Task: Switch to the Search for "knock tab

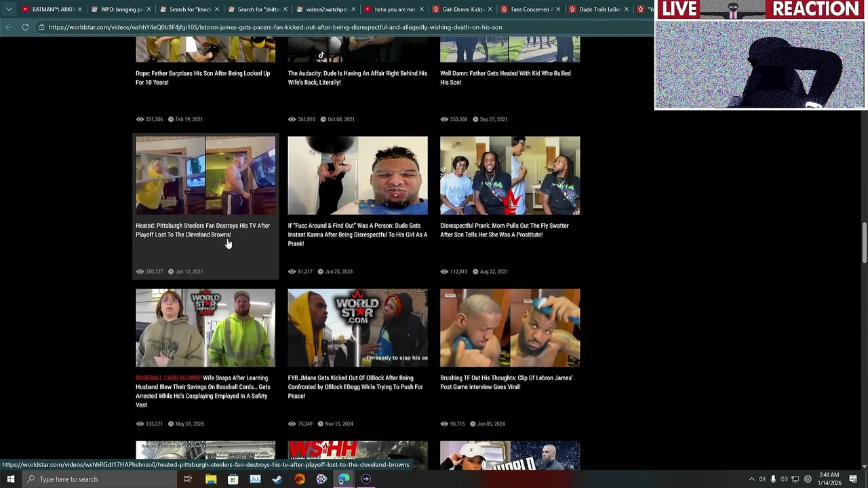Action: [x=189, y=9]
